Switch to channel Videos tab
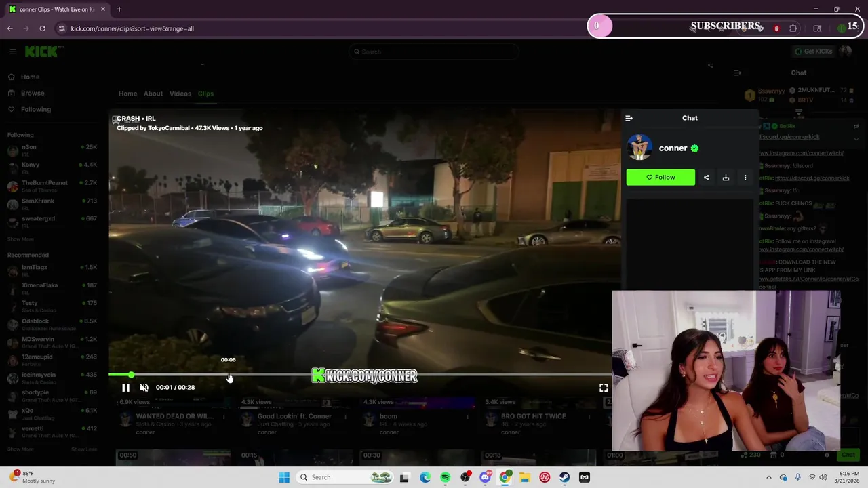Viewport: 868px width, 488px height. pos(180,94)
